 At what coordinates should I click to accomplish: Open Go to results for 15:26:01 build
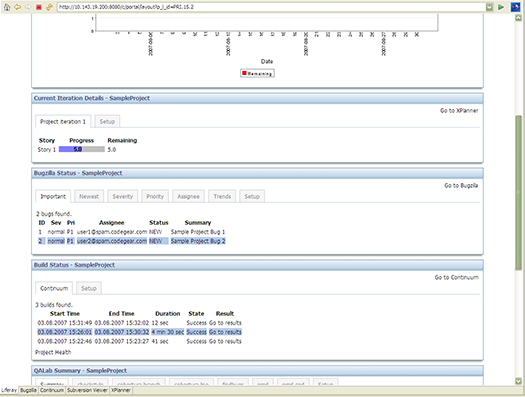point(225,332)
